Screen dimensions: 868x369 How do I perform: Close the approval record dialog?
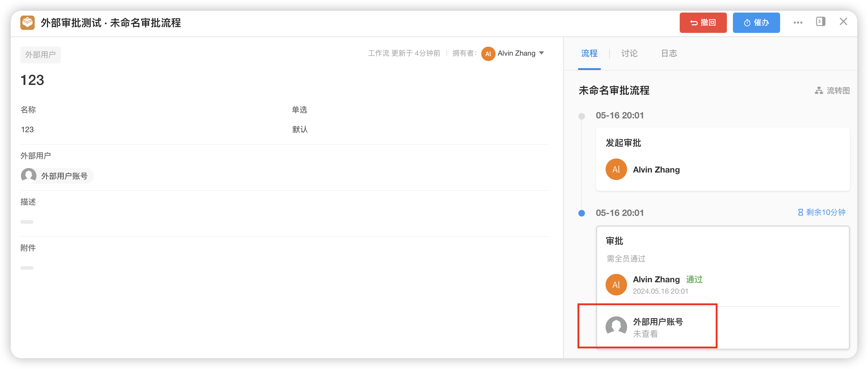[x=843, y=22]
